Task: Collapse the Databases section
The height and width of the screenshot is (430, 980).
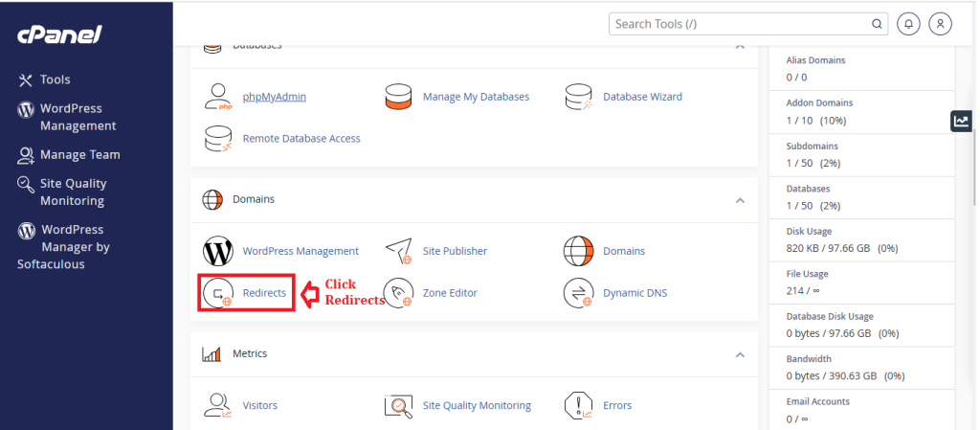Action: pyautogui.click(x=740, y=46)
